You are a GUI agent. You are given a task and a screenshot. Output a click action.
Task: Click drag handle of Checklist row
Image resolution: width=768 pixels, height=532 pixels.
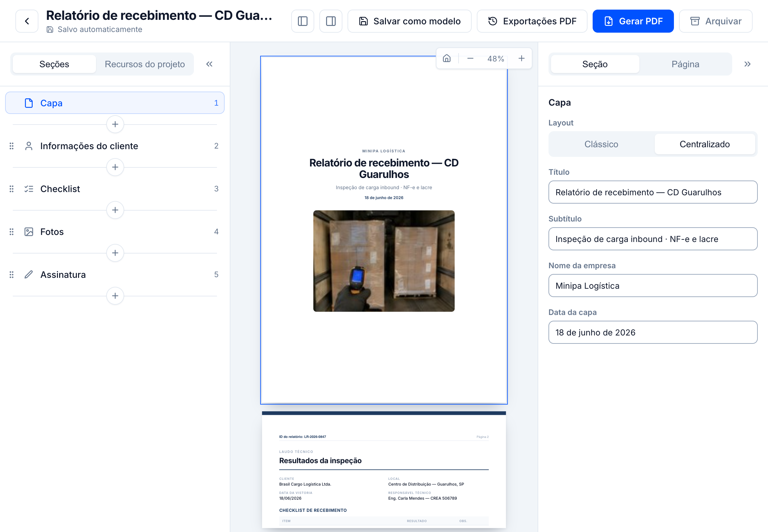coord(11,189)
